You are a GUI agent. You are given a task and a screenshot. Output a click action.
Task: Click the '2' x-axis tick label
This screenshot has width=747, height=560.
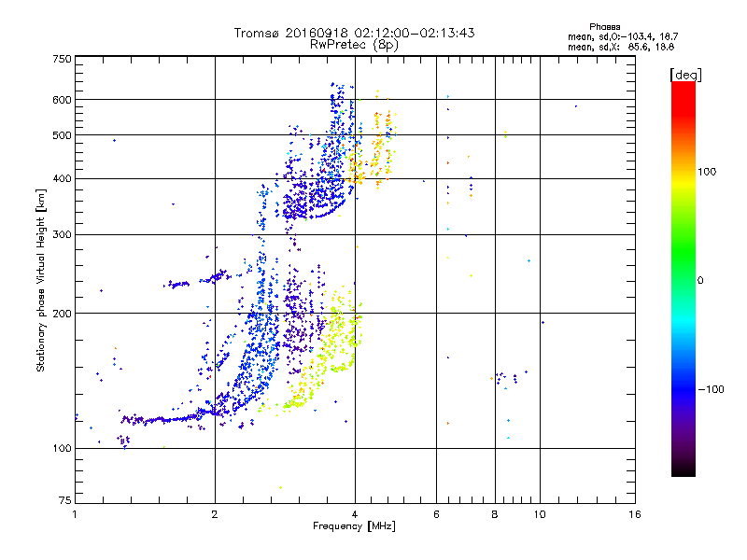coord(215,514)
